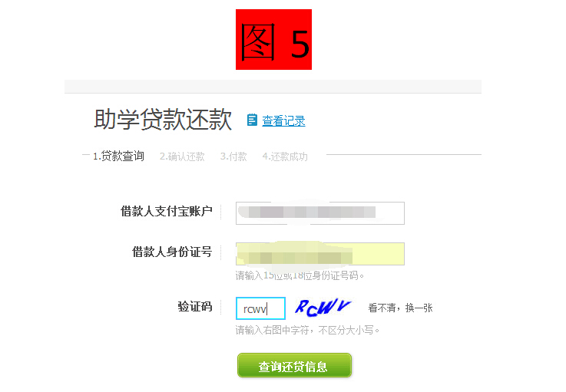The image size is (566, 392).
Task: Focus the 借款人支付宝账户 input field
Action: coord(320,213)
